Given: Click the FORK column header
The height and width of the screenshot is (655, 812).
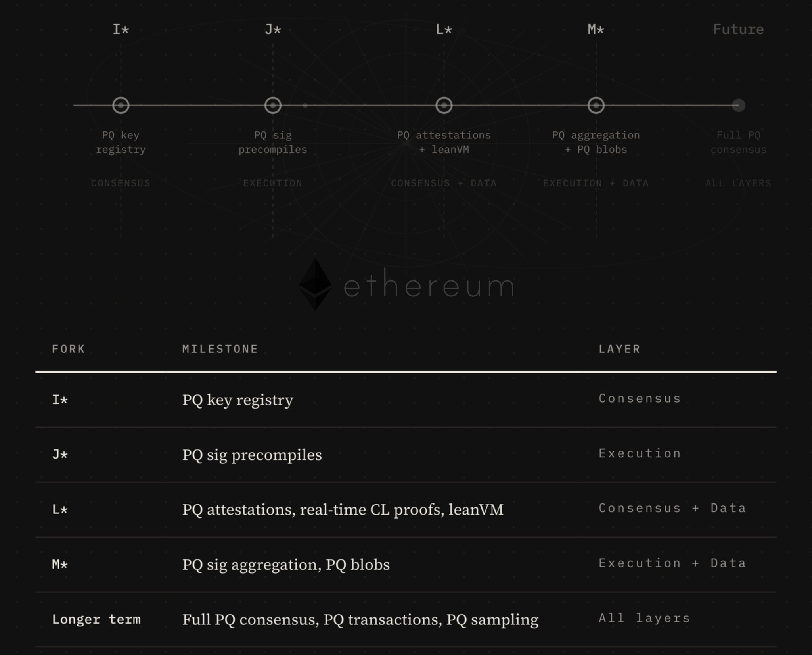Looking at the screenshot, I should click(69, 349).
